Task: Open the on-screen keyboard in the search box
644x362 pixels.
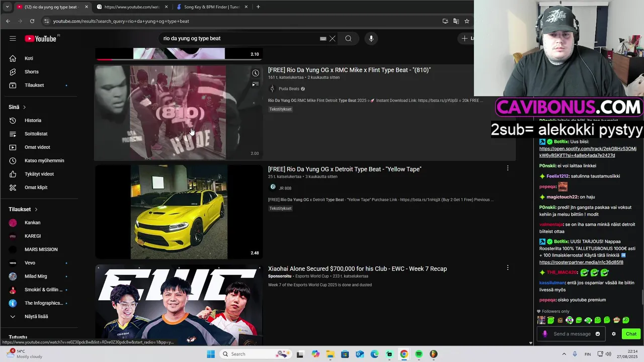Action: tap(323, 39)
